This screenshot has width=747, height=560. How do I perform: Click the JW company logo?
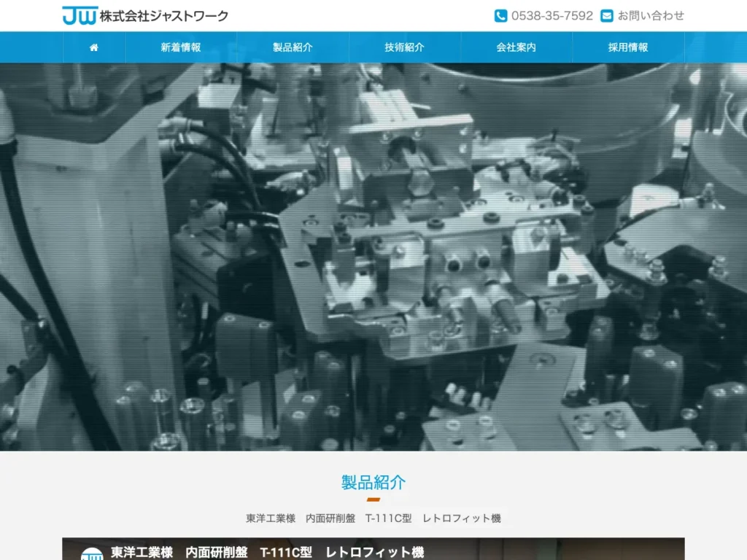click(80, 16)
